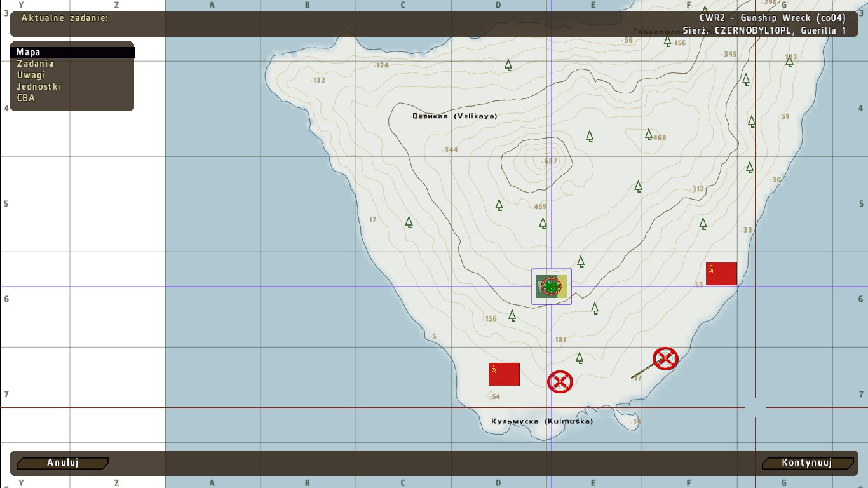Click the Velikaya location label

(455, 116)
